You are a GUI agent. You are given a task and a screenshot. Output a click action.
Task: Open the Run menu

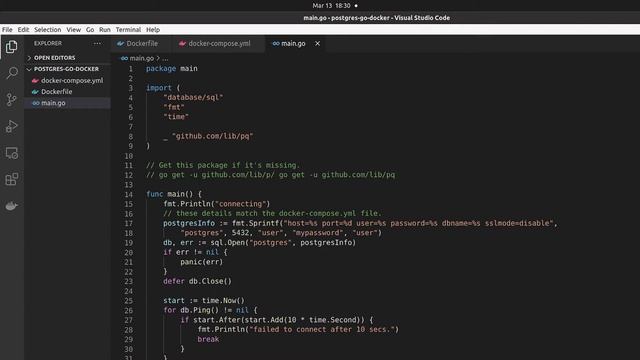104,29
